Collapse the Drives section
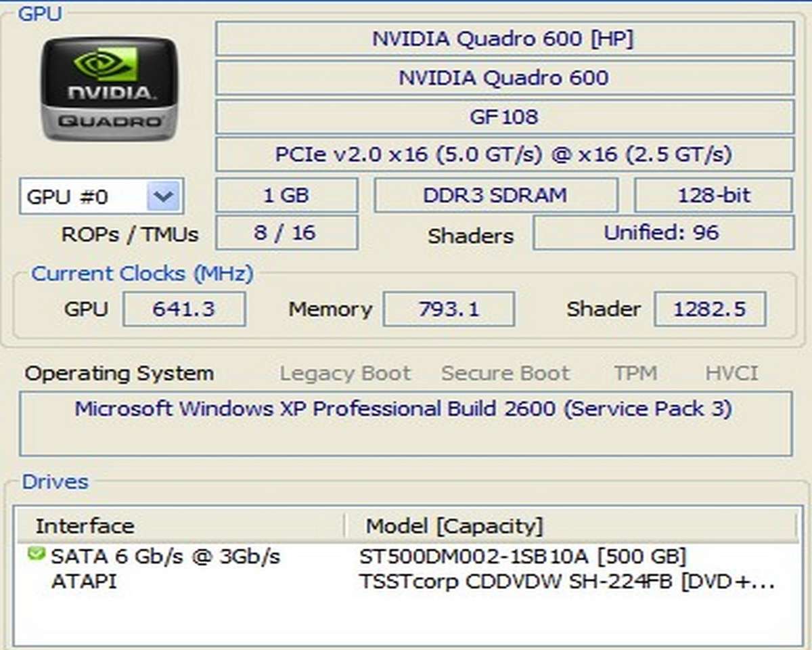This screenshot has width=812, height=650. (x=54, y=482)
